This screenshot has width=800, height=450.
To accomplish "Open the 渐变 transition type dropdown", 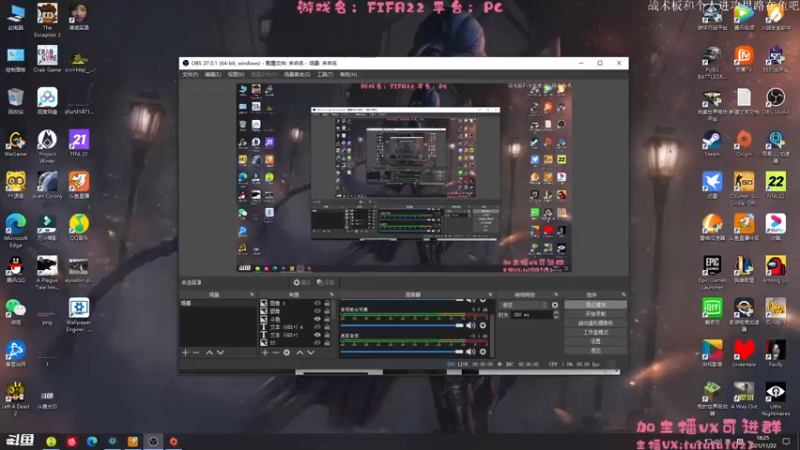I will click(x=524, y=305).
